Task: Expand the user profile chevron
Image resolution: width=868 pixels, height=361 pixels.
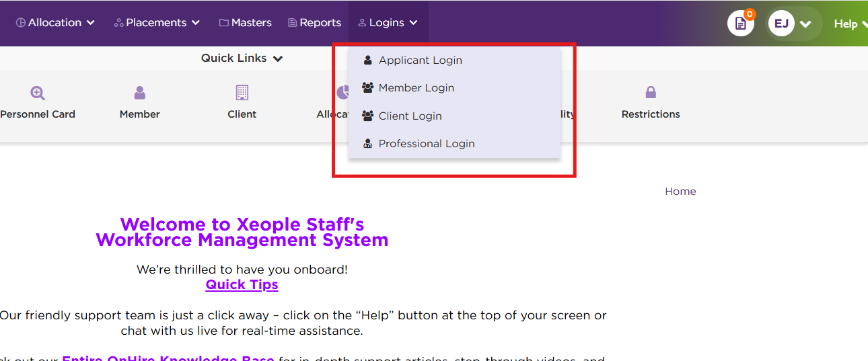Action: pos(805,24)
